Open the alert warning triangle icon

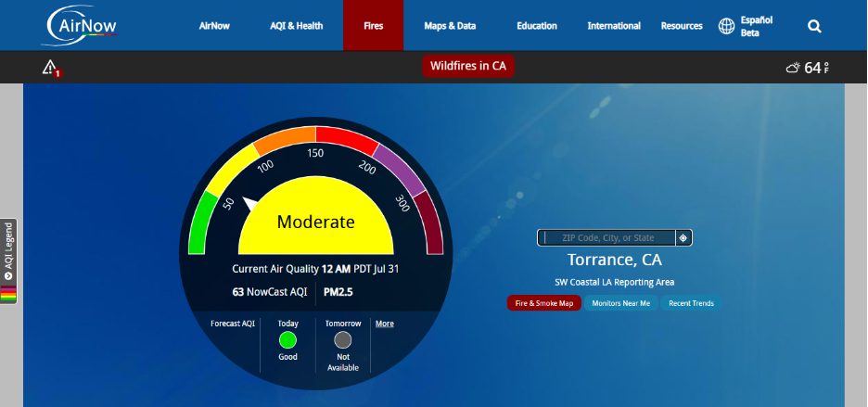click(50, 67)
